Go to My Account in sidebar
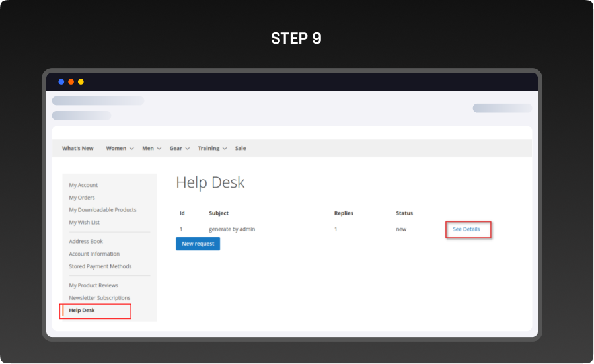Image resolution: width=594 pixels, height=364 pixels. [83, 185]
